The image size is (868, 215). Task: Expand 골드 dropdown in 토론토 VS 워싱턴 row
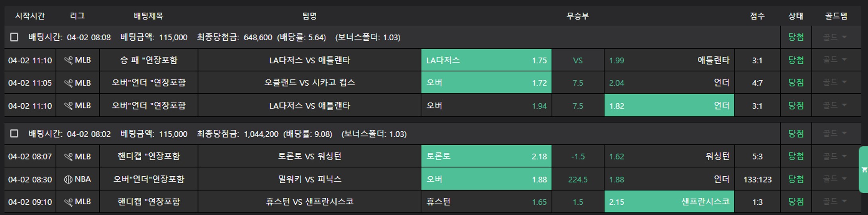point(835,156)
